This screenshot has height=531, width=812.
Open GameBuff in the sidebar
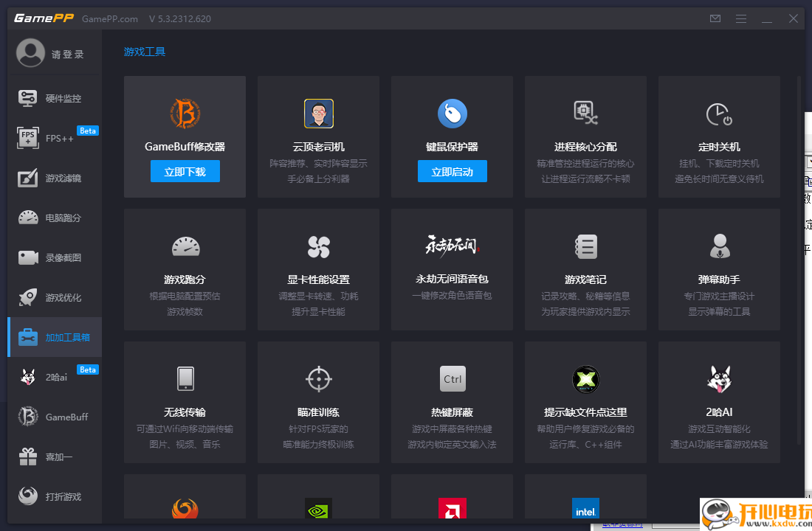(x=55, y=417)
